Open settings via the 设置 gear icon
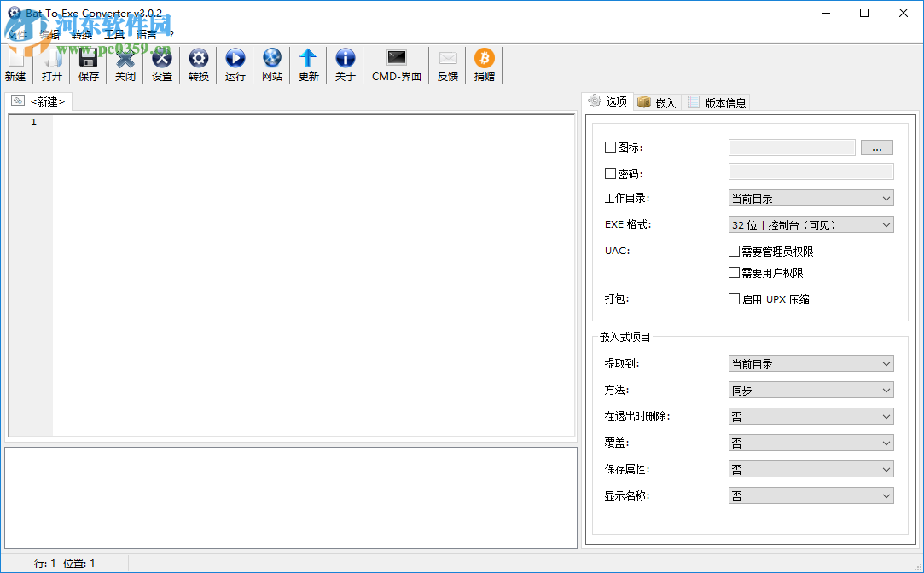 pos(161,65)
